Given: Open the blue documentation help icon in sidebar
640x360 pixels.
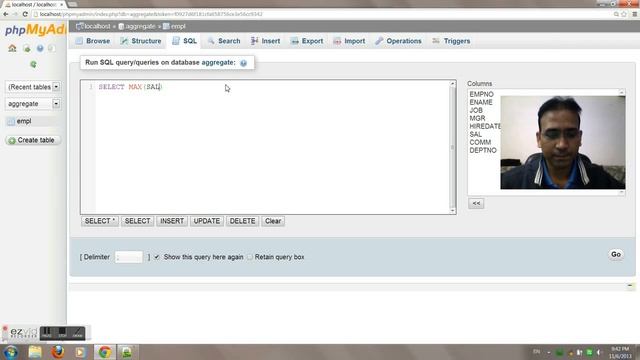Looking at the screenshot, I should 40,48.
